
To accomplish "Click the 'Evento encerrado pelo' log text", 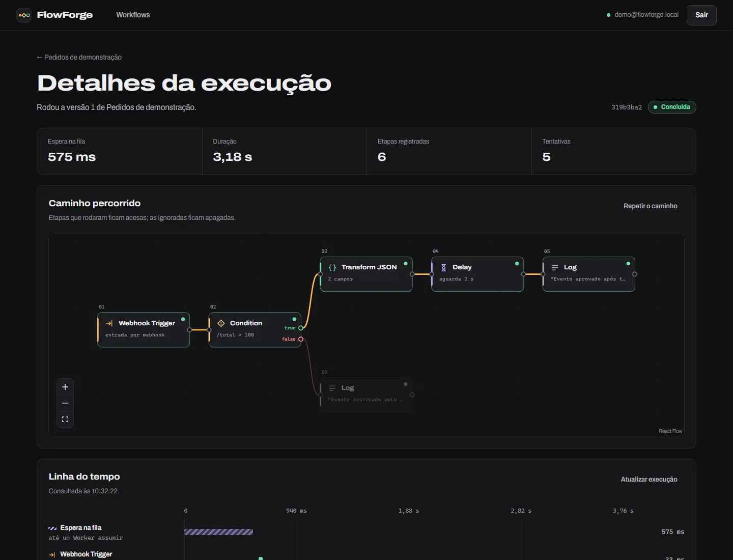I will click(x=365, y=400).
